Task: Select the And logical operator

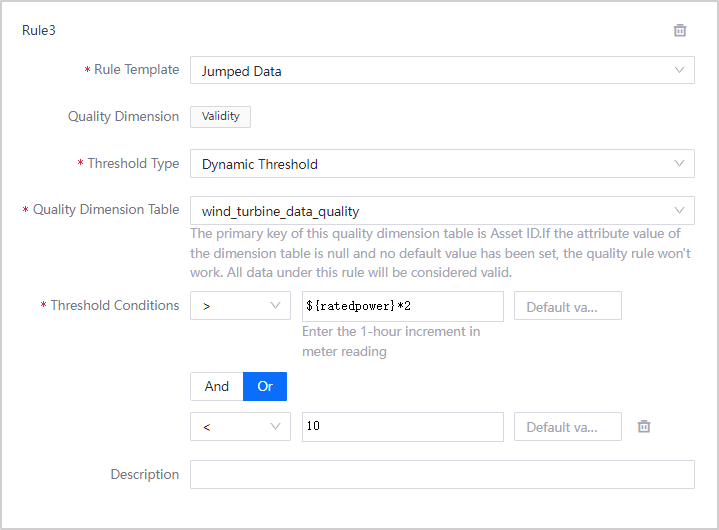Action: pyautogui.click(x=217, y=386)
